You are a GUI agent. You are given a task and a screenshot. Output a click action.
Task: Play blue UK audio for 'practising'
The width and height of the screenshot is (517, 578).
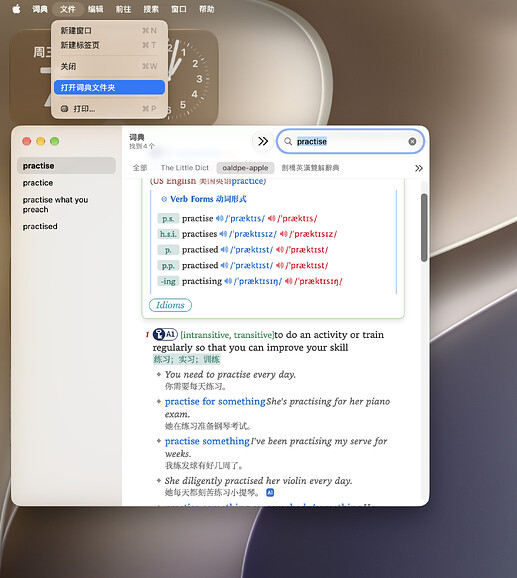(x=228, y=281)
